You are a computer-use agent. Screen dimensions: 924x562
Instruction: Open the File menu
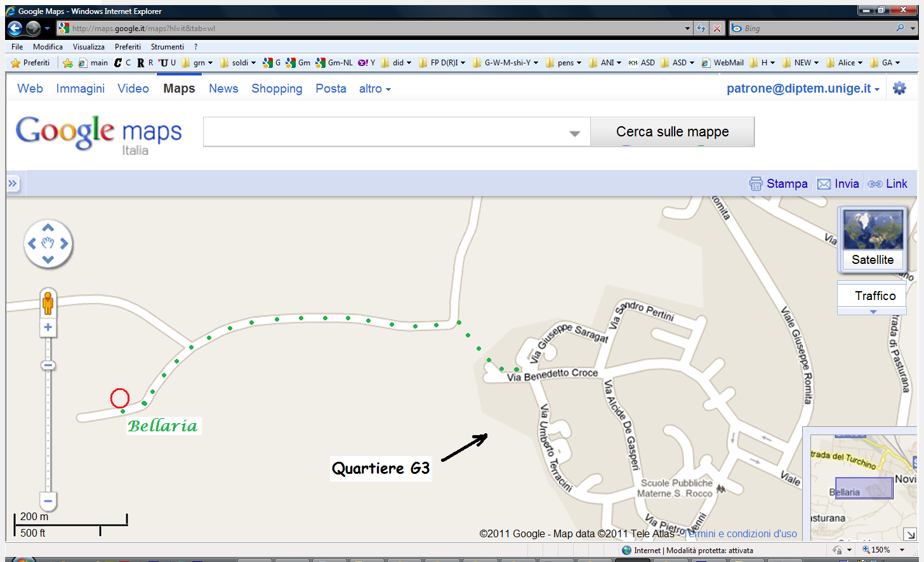pos(17,46)
